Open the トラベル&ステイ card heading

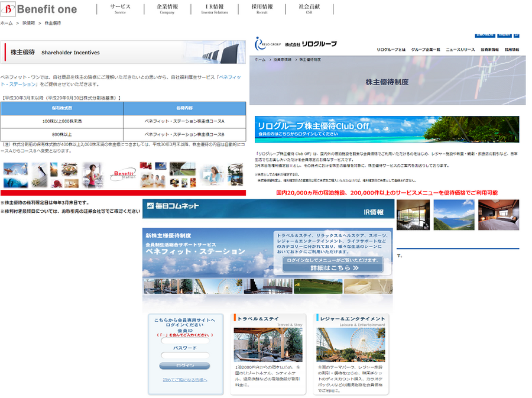pyautogui.click(x=258, y=319)
